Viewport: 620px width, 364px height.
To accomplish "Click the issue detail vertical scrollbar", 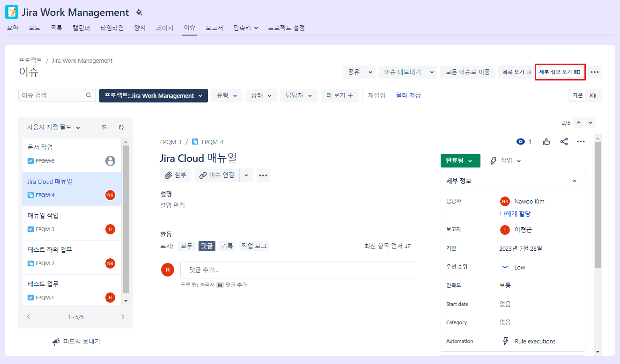I will (x=598, y=205).
